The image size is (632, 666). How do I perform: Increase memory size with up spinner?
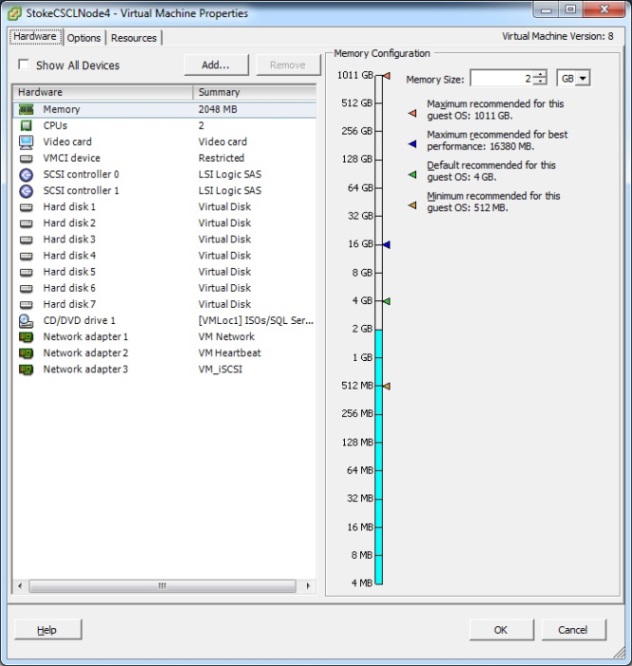coord(540,74)
